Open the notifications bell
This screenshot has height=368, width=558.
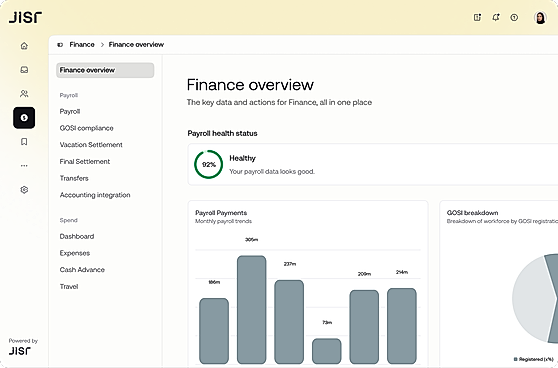[496, 17]
